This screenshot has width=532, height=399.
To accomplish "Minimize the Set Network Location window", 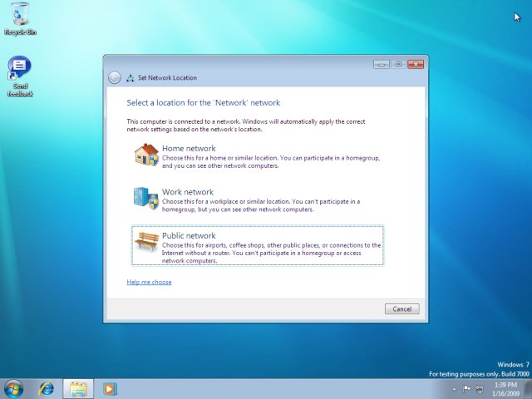I will click(382, 64).
